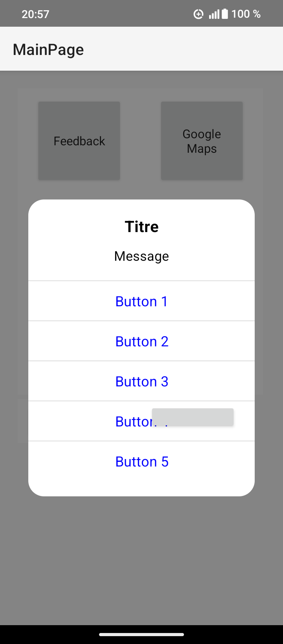Image resolution: width=283 pixels, height=644 pixels.
Task: Tap the 100 % battery percentage text
Action: [x=246, y=14]
